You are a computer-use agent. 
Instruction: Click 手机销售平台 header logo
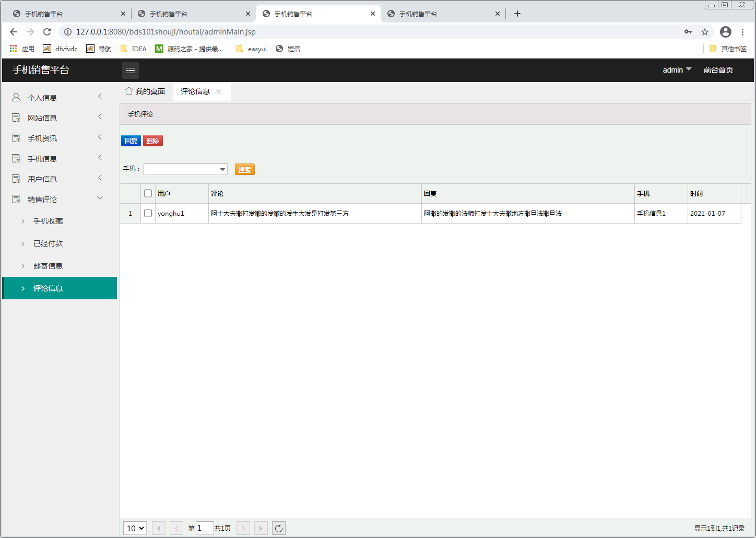coord(41,70)
